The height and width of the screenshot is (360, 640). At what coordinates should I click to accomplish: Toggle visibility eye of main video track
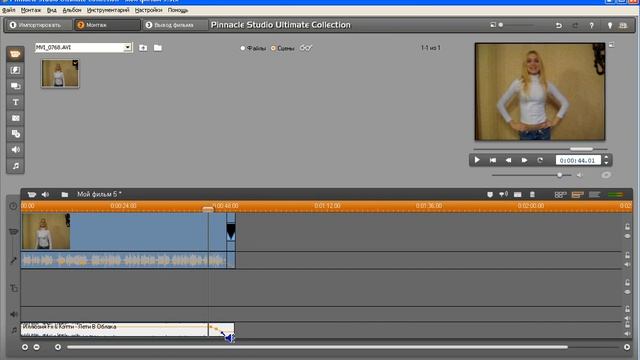tap(627, 236)
